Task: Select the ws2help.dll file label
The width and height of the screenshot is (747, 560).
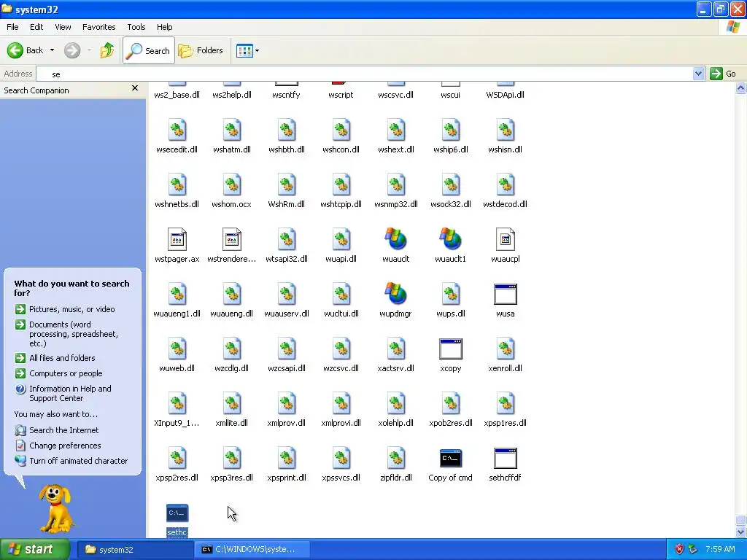Action: pyautogui.click(x=231, y=95)
